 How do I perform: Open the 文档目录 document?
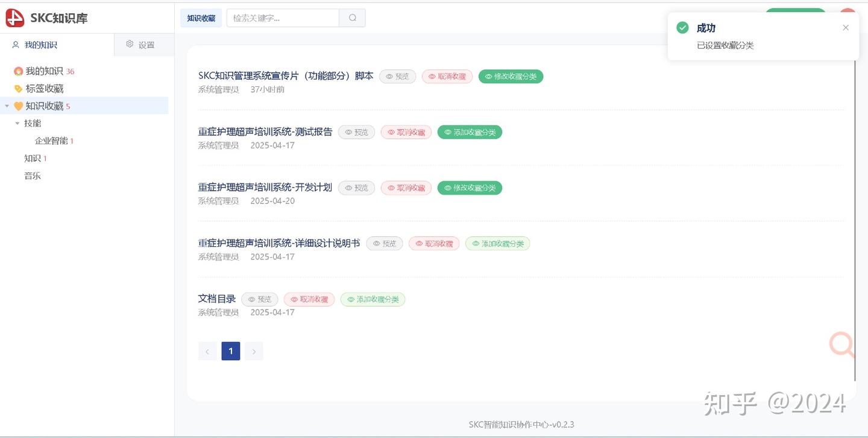(217, 299)
